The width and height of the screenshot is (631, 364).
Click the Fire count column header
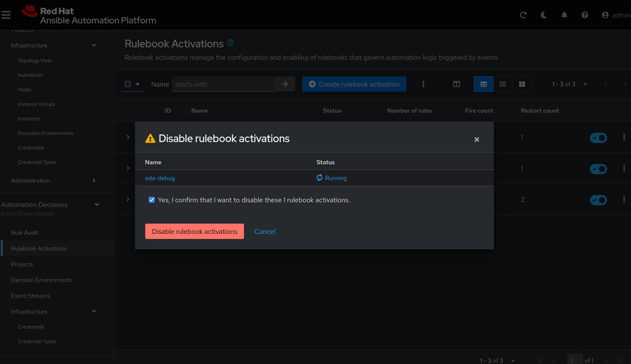point(479,111)
